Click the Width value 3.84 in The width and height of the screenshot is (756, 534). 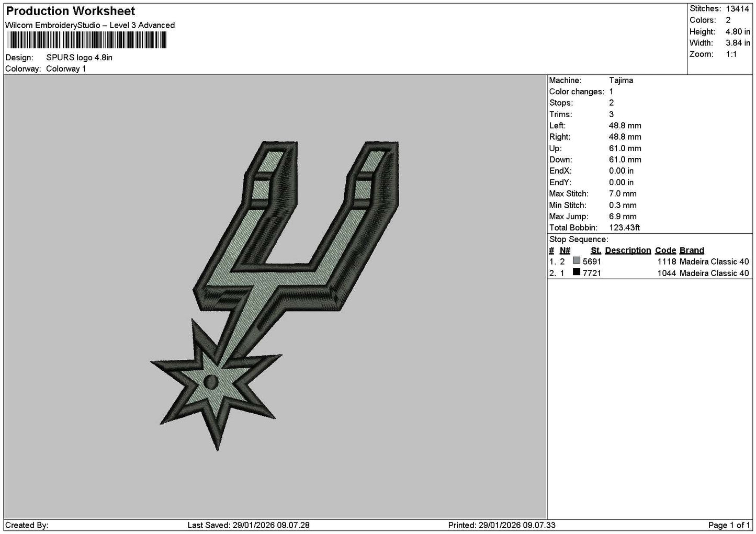[x=738, y=43]
